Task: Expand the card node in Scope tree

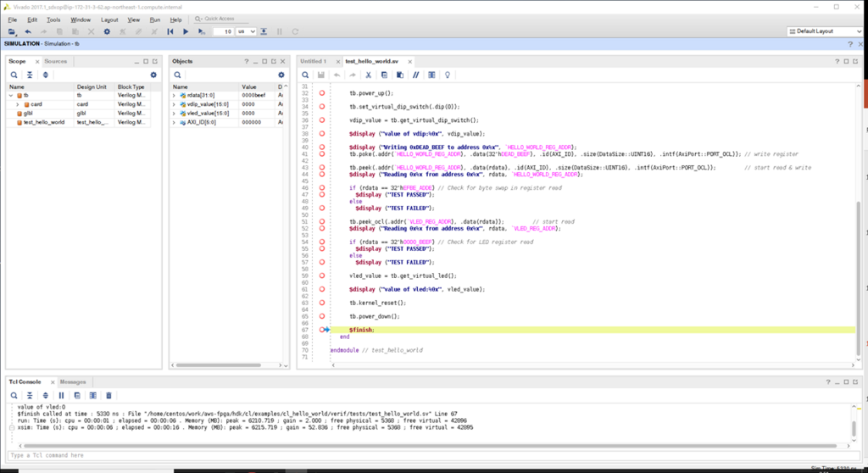Action: [x=18, y=104]
